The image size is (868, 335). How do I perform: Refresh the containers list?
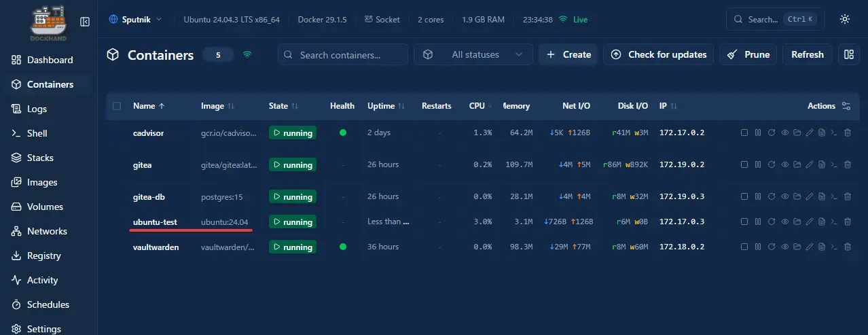coord(808,54)
